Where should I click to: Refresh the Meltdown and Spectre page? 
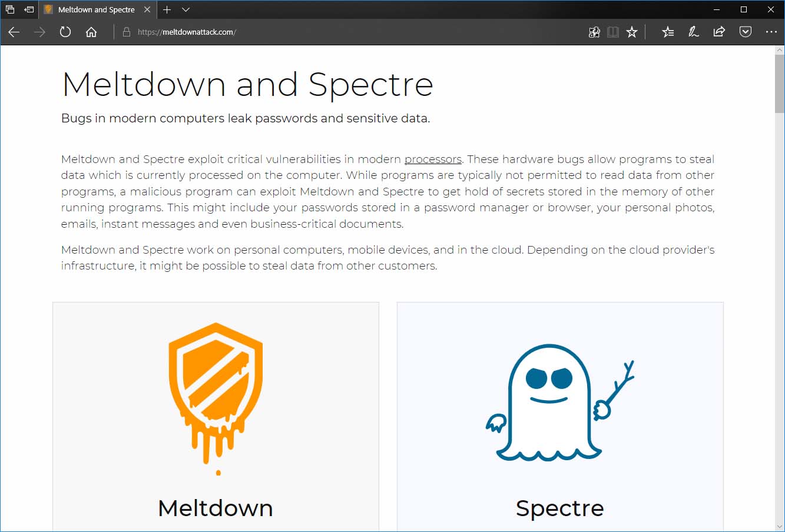coord(65,32)
